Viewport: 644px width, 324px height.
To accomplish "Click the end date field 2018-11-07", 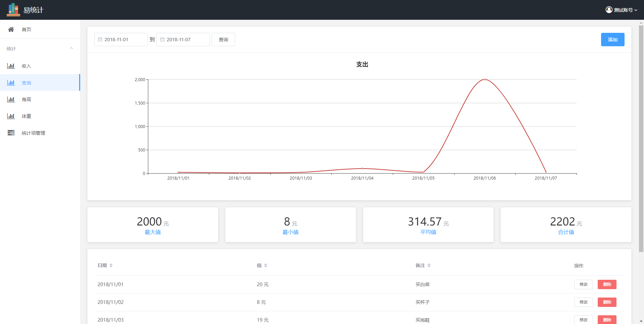I will 183,40.
